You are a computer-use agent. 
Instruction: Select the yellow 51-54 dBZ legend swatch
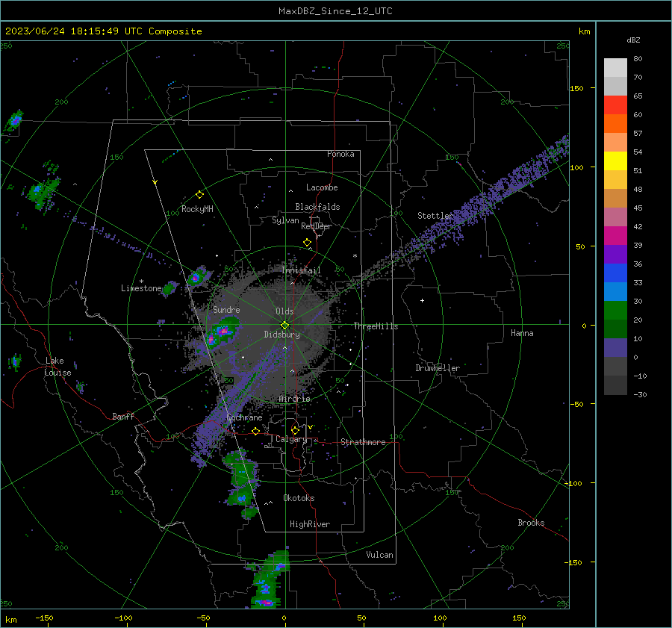615,161
